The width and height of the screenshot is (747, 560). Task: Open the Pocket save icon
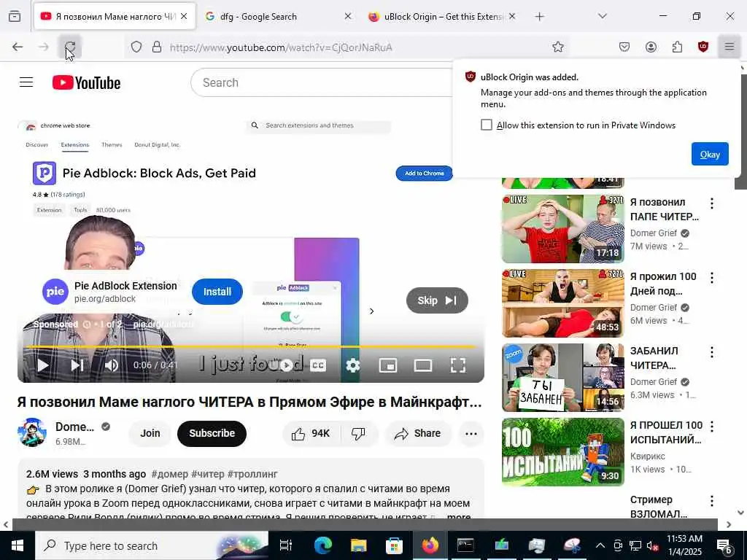(624, 47)
